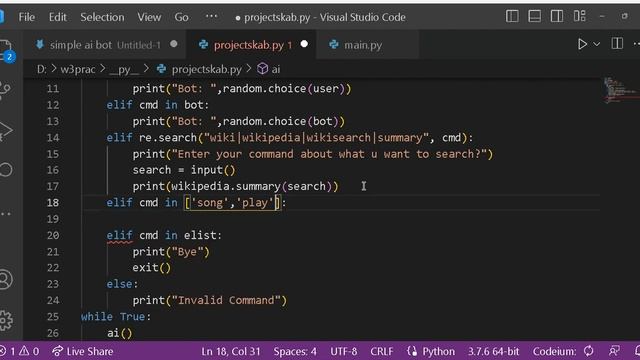The image size is (640, 360).
Task: Open Run and Debug view
Action: 5,131
